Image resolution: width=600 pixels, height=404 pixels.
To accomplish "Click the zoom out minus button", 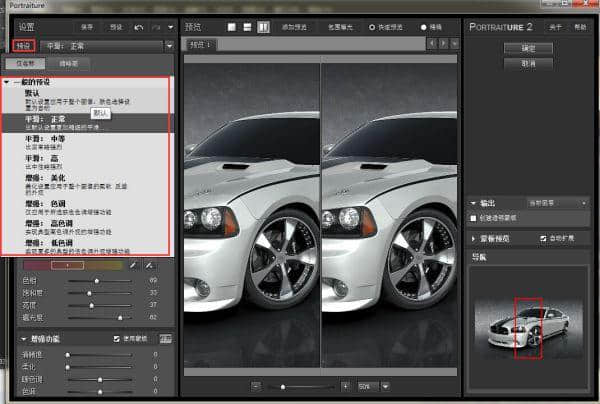I will [x=256, y=386].
